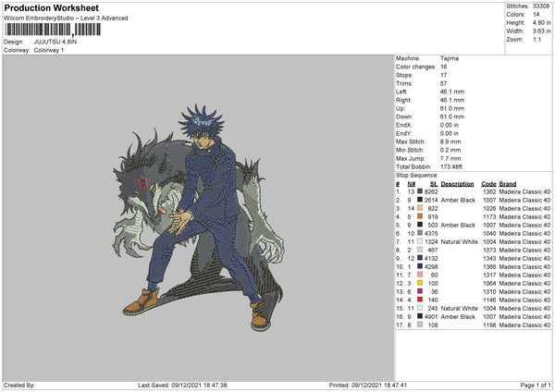Select 'Wilcom EmbroideryStudio – Level 3 Advanced' text
The image size is (555, 392).
click(x=66, y=18)
